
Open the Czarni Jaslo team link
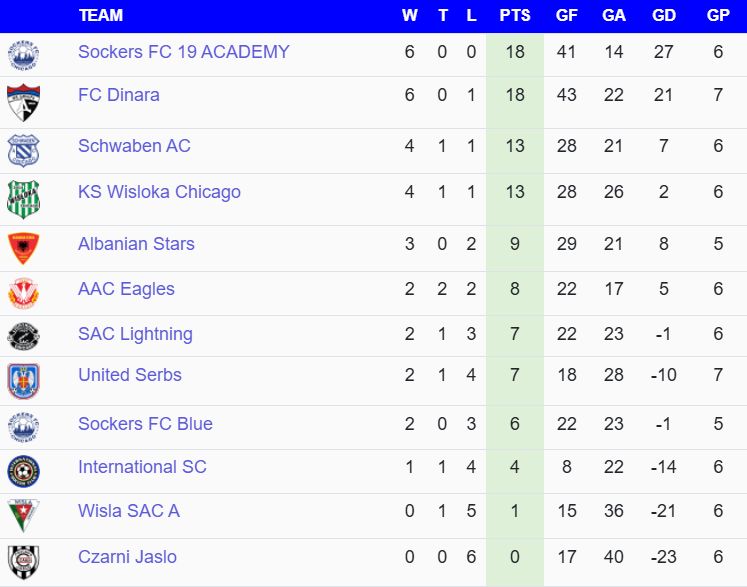pyautogui.click(x=127, y=557)
